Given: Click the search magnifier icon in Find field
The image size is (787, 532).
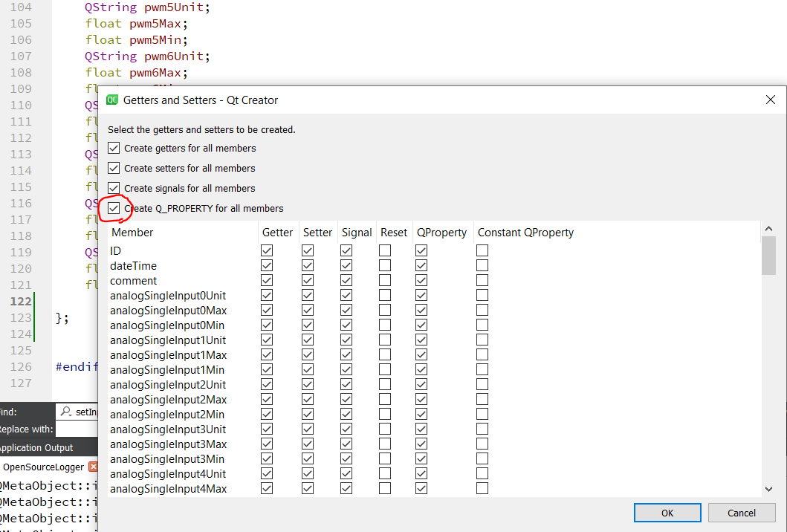Looking at the screenshot, I should pos(65,412).
